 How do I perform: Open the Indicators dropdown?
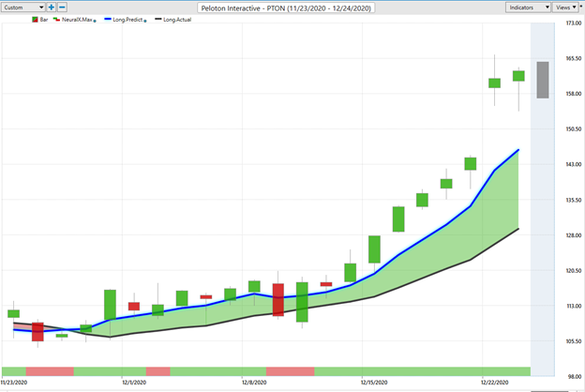(529, 8)
